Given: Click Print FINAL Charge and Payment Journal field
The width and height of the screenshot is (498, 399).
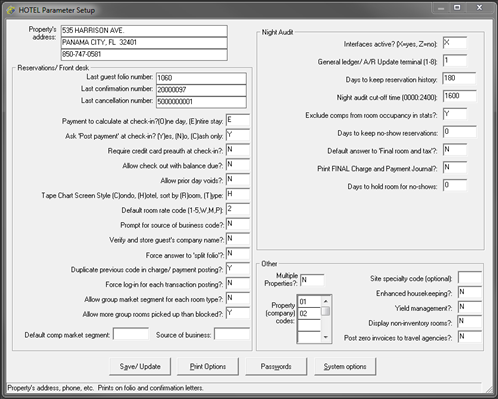Looking at the screenshot, I should (455, 167).
